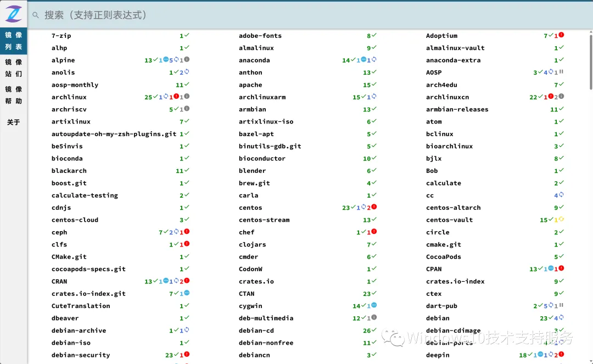Click the red error icon for CPAN
Viewport: 593px width, 364px height.
pos(561,268)
